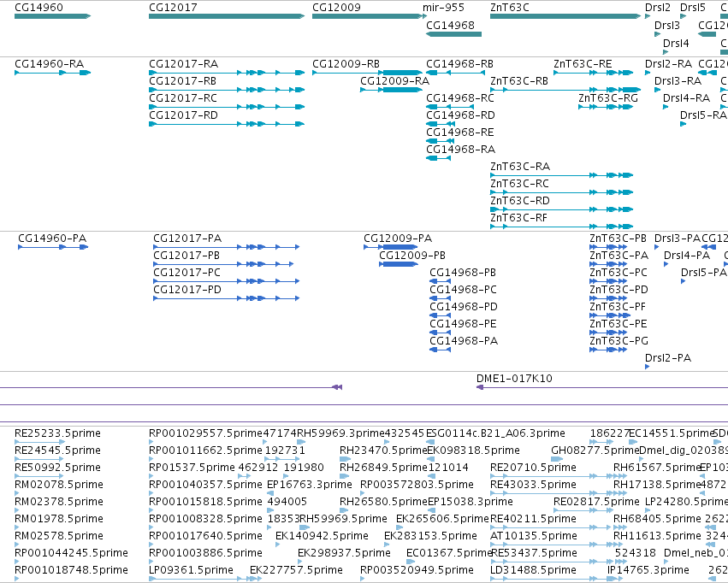Select the CG14960 gene label
This screenshot has height=583, width=728.
(x=38, y=8)
